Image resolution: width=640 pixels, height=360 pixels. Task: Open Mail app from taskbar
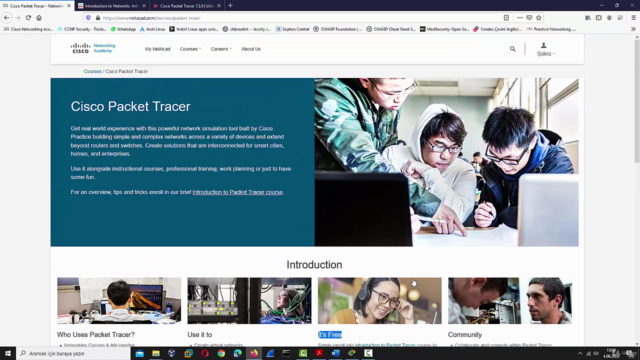(140, 353)
